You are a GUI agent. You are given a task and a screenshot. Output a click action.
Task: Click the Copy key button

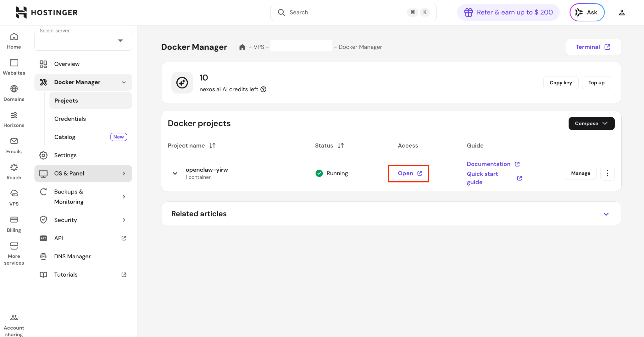pyautogui.click(x=561, y=82)
